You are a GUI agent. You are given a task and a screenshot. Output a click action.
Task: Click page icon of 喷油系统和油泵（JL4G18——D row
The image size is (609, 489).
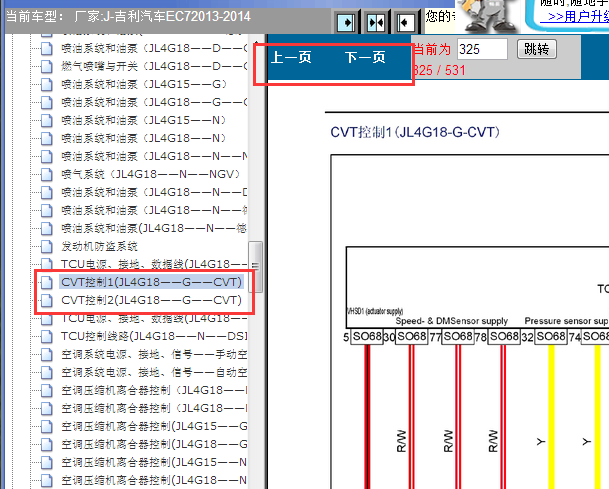click(47, 49)
